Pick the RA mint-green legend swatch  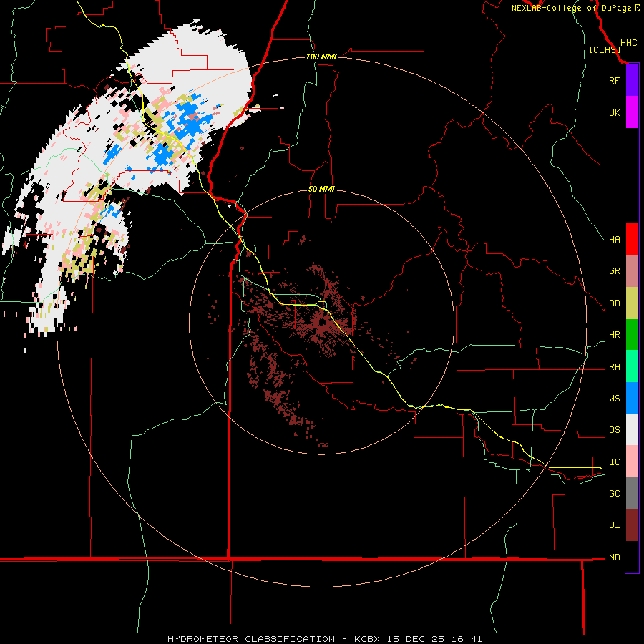pos(632,366)
